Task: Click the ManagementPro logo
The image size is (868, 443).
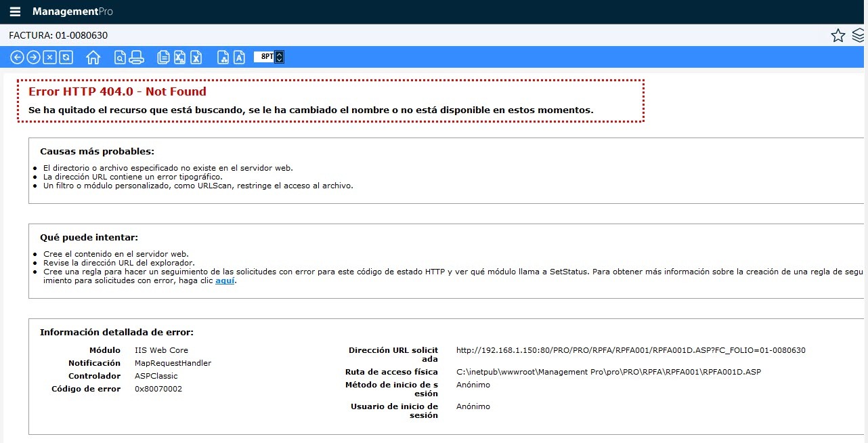Action: (72, 12)
